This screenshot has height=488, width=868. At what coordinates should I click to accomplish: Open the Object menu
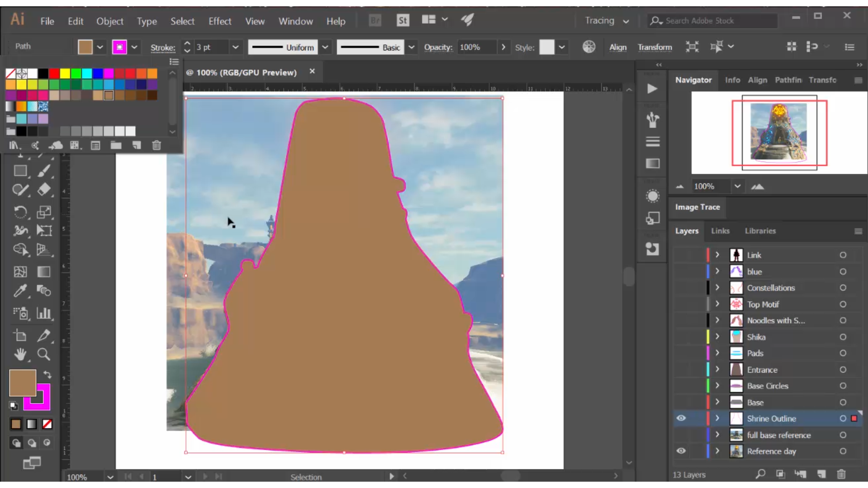[x=109, y=21]
